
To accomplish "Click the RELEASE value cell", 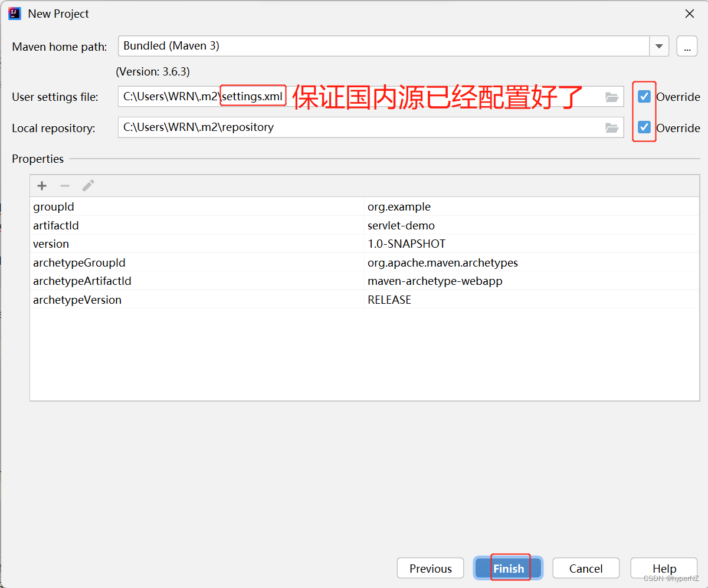I will pyautogui.click(x=532, y=300).
